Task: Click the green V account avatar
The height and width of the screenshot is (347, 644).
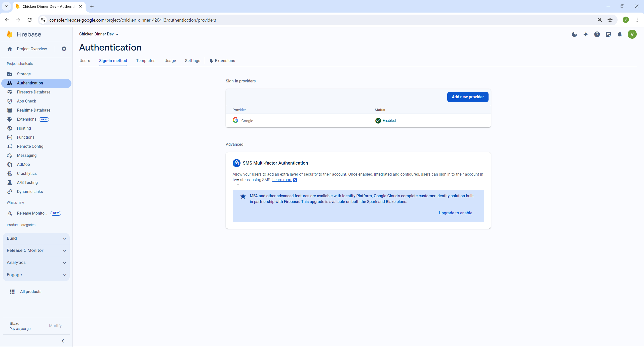Action: tap(632, 34)
